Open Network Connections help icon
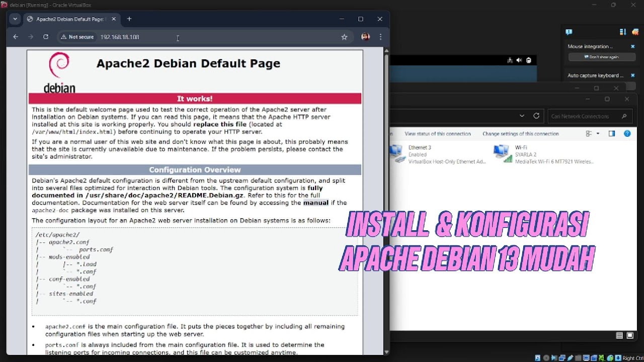 [x=627, y=134]
